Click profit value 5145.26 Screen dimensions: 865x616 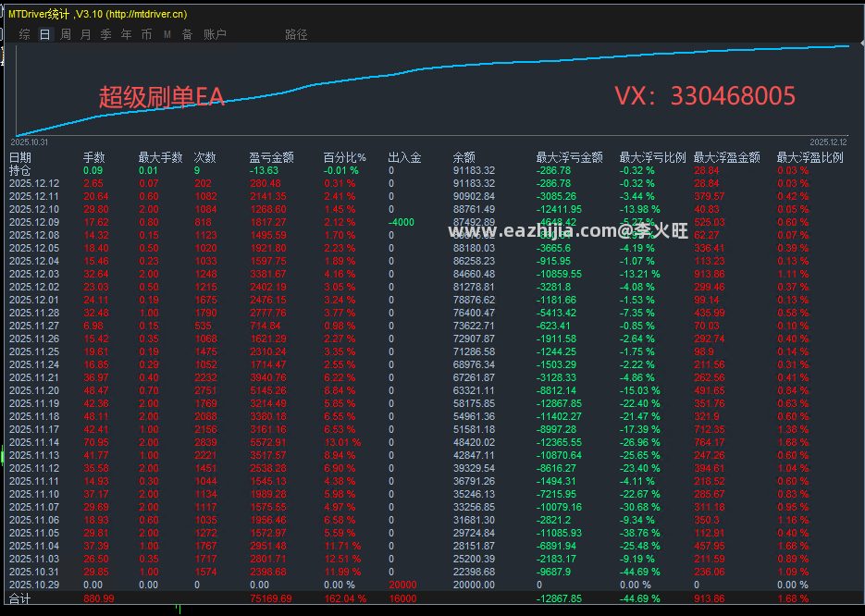coord(268,390)
